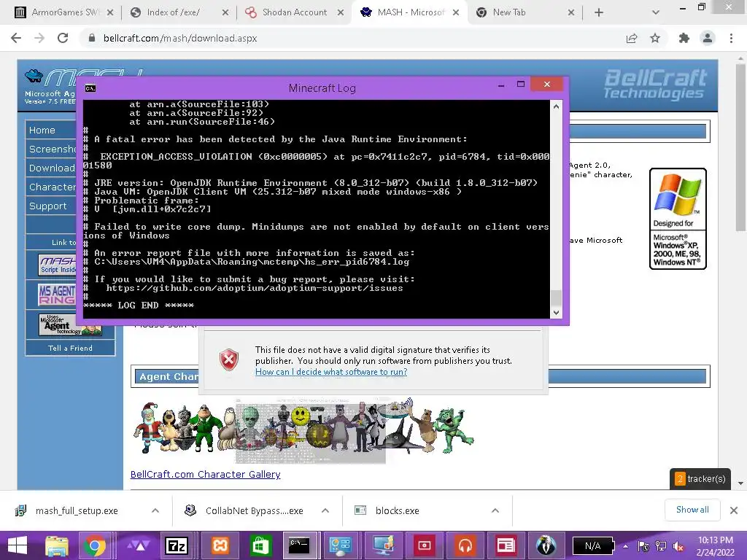Go forward in browser history

tap(39, 38)
